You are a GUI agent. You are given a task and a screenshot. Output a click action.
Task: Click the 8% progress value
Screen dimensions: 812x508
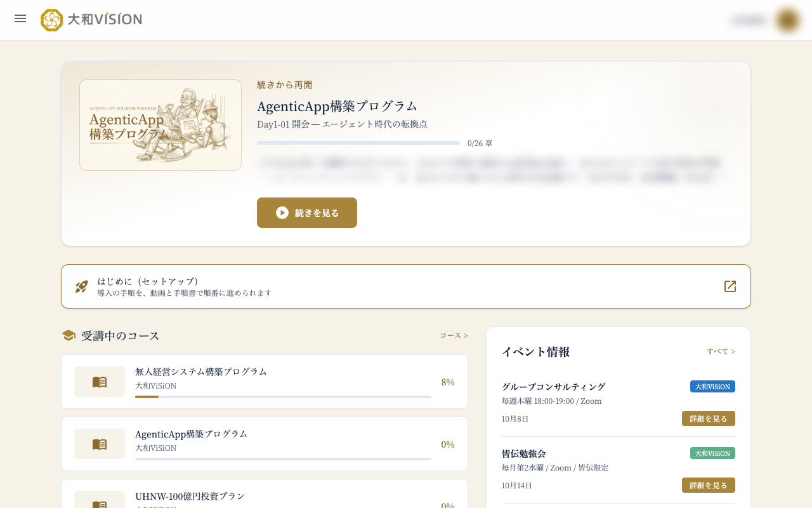coord(448,382)
